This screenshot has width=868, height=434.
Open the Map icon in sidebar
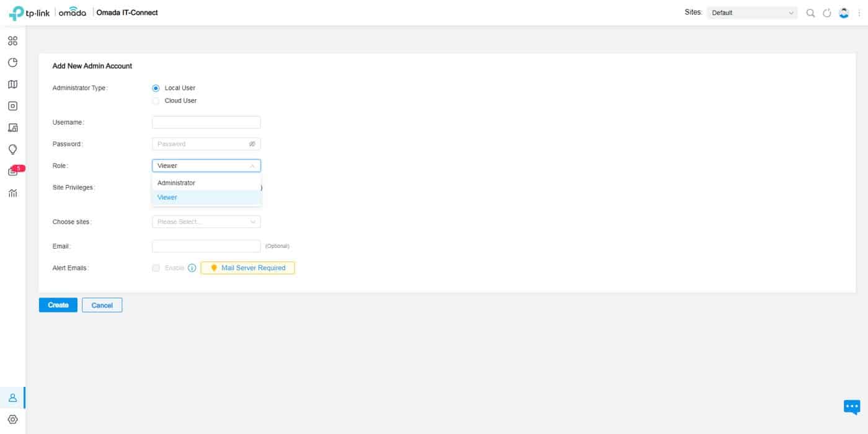tap(12, 84)
